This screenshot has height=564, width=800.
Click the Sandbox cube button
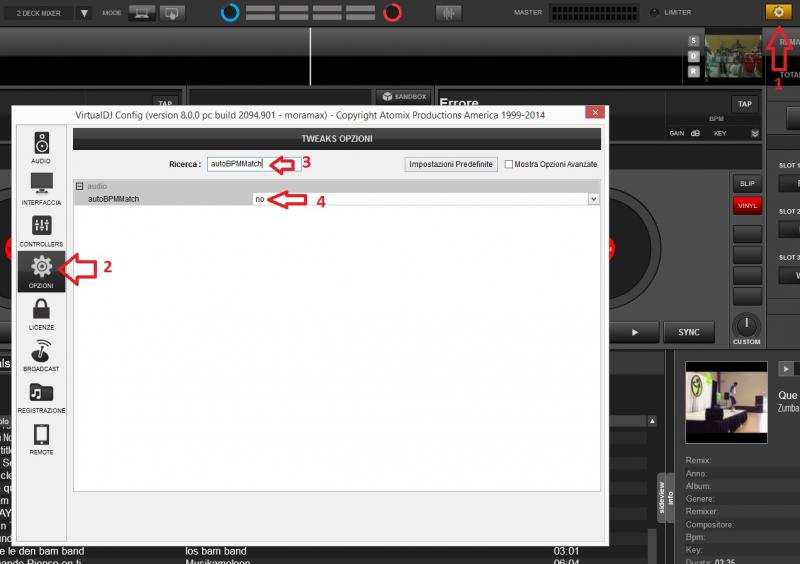tap(404, 96)
